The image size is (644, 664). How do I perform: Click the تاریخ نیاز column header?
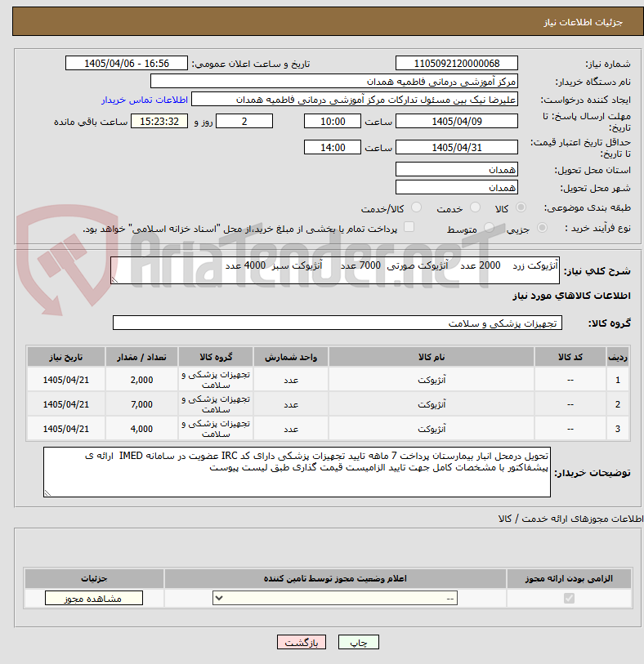(65, 357)
